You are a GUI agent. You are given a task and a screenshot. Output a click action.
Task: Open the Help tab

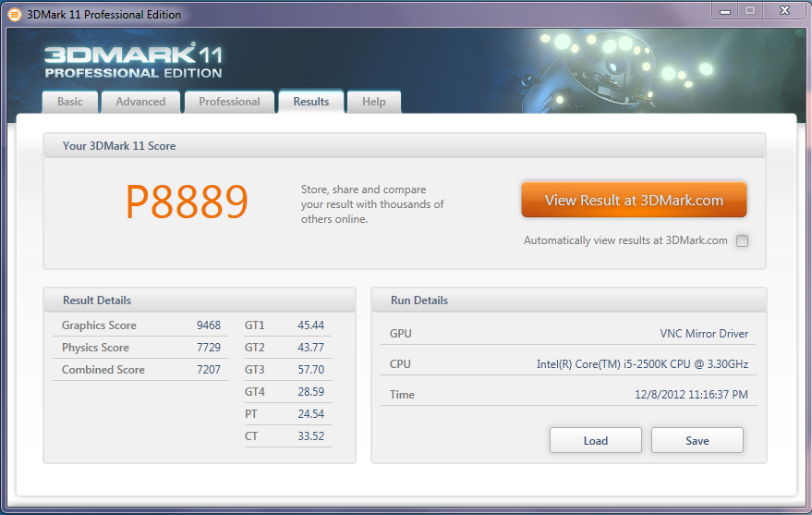click(x=374, y=102)
